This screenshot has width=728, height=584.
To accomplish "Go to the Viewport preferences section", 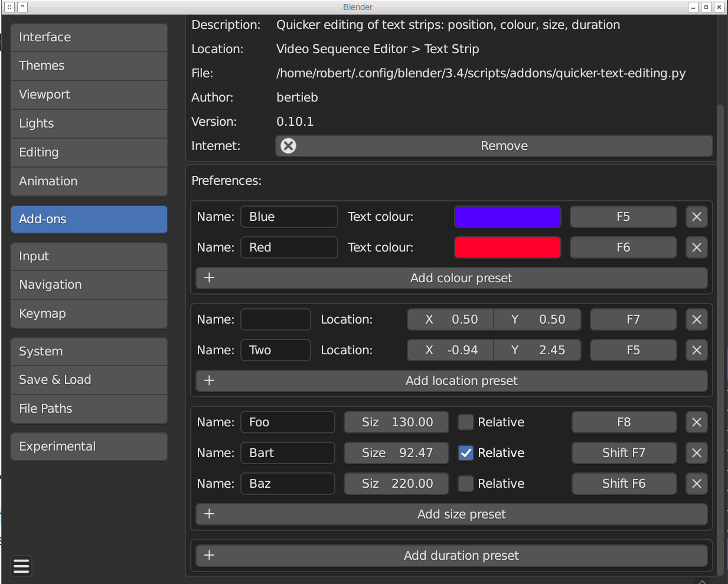I will (89, 94).
